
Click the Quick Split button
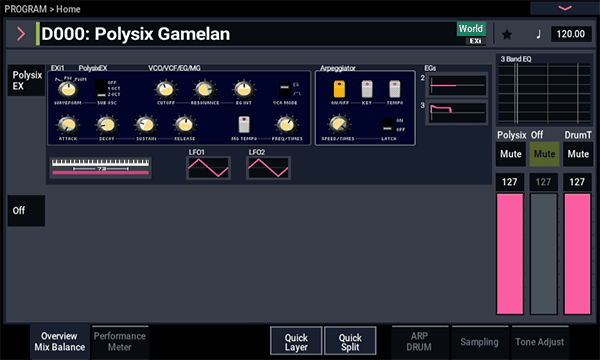click(350, 341)
